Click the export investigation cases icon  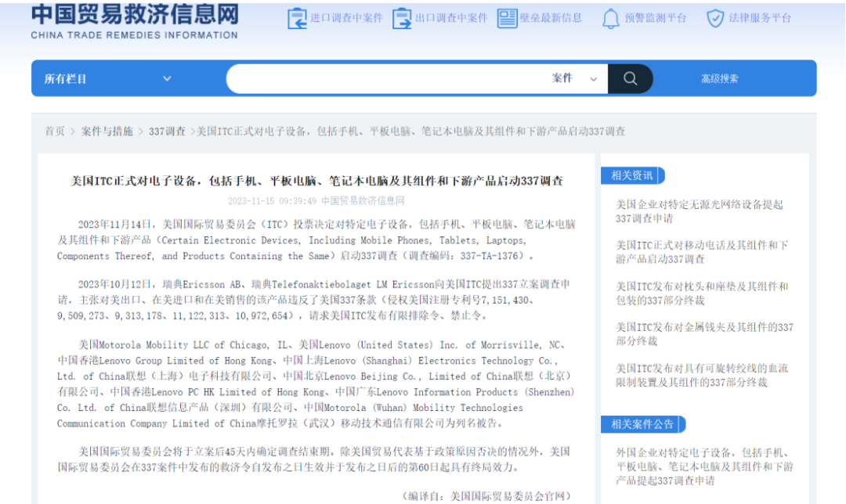(x=401, y=18)
